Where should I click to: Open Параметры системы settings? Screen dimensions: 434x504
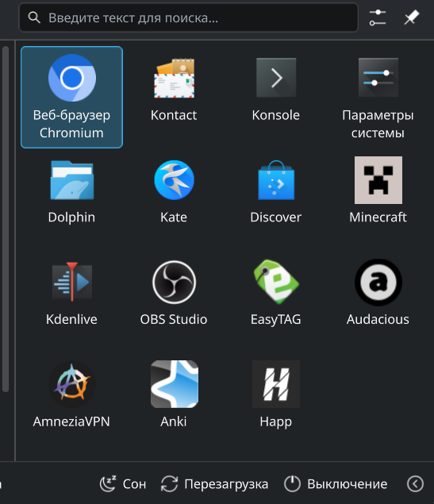pos(378,97)
